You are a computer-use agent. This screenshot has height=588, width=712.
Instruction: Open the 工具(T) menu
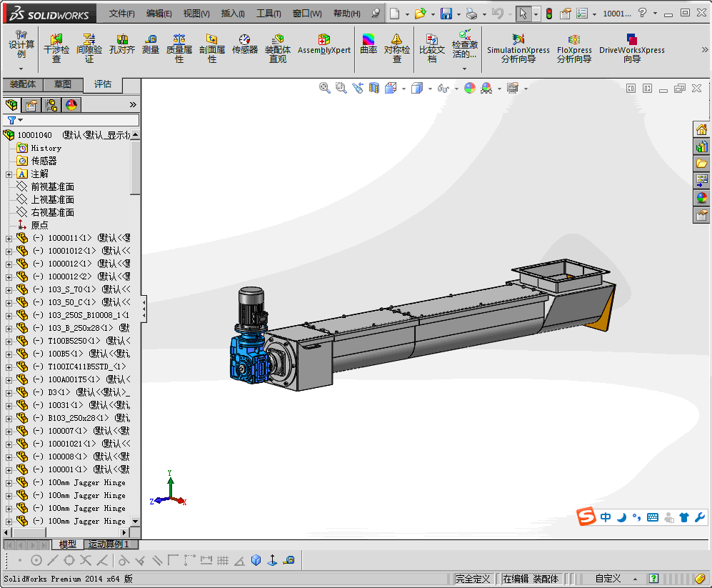[268, 14]
